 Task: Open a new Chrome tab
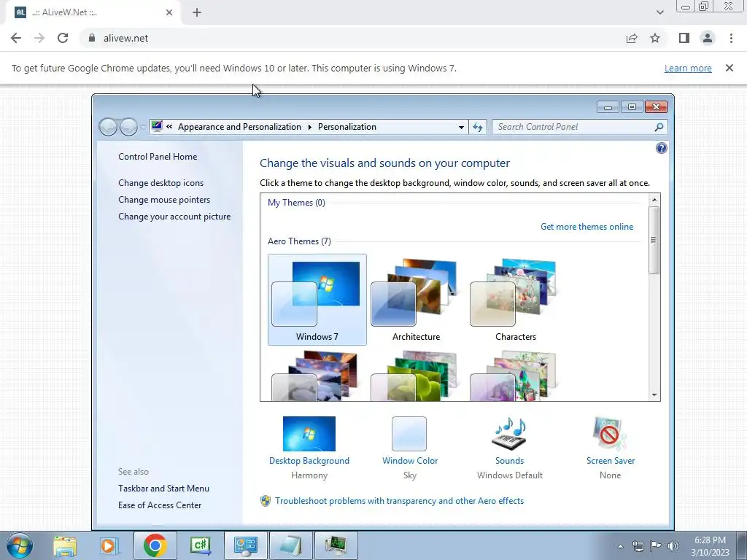(x=197, y=12)
